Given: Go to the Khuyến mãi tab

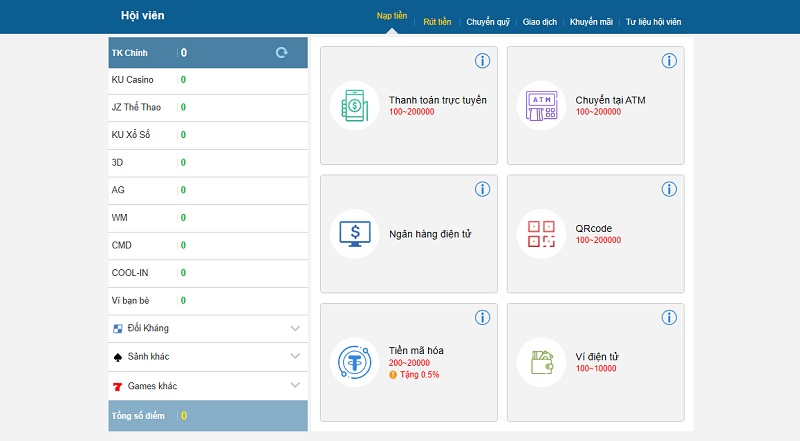Looking at the screenshot, I should (590, 21).
